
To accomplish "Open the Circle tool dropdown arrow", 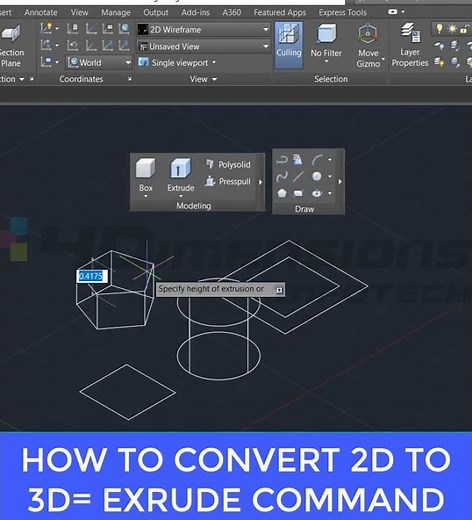I will 330,176.
